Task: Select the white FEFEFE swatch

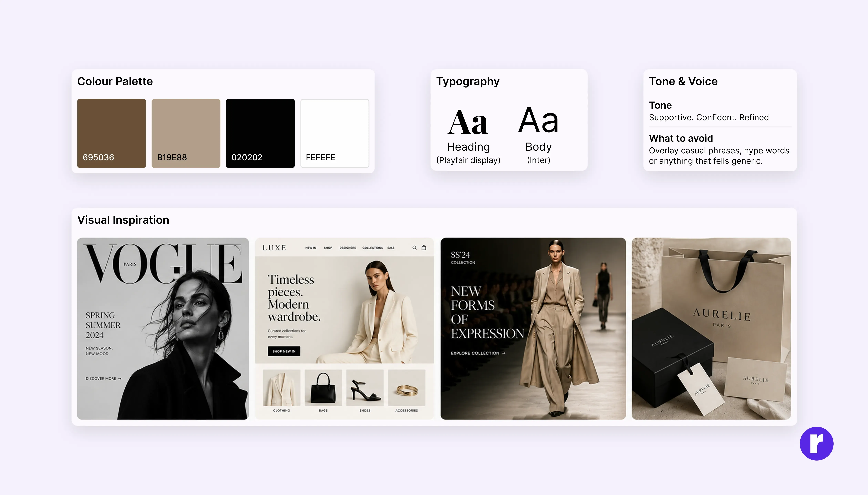Action: [x=335, y=133]
